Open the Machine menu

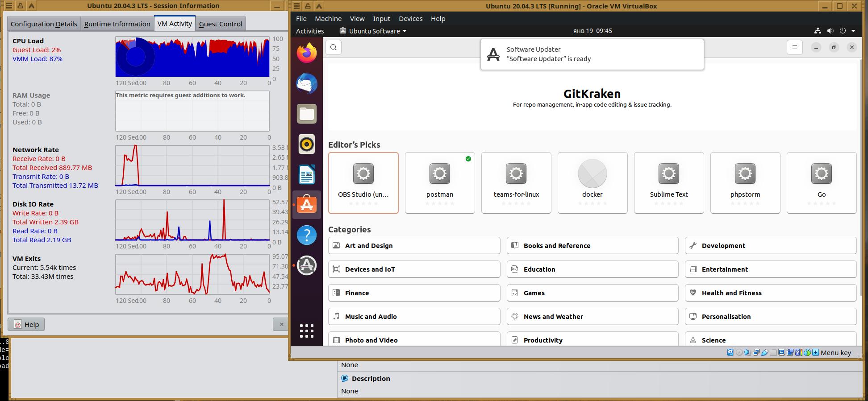tap(328, 18)
